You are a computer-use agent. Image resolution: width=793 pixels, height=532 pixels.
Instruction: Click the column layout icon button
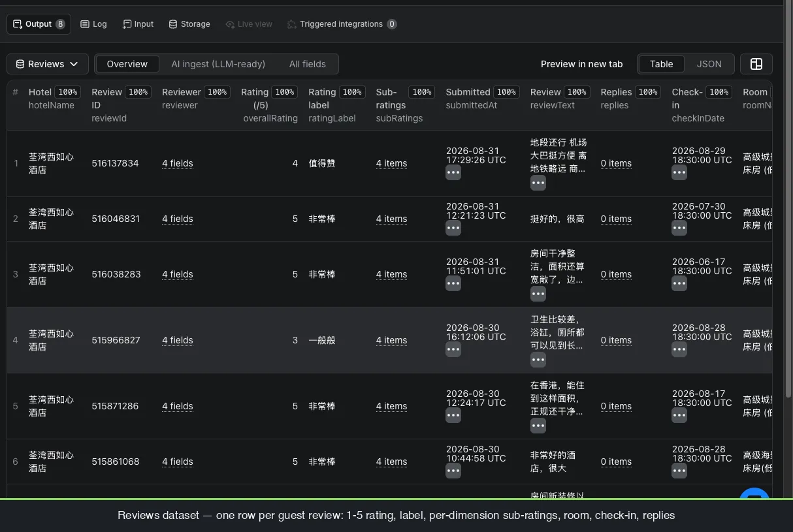point(756,64)
